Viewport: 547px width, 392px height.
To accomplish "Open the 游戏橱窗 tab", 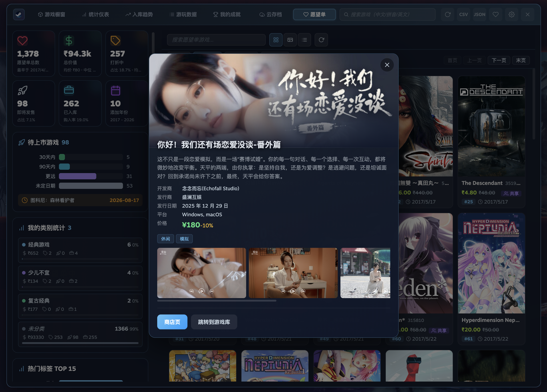I will tap(51, 14).
